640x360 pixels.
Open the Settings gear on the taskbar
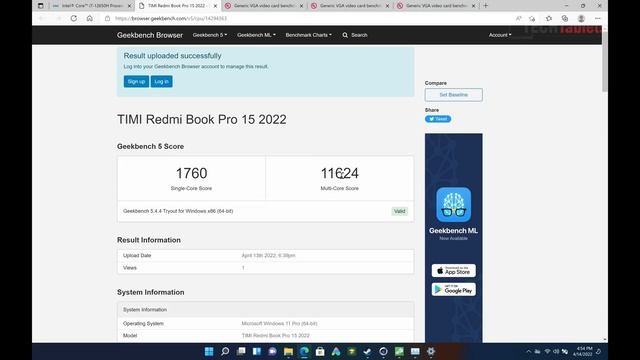pyautogui.click(x=431, y=351)
